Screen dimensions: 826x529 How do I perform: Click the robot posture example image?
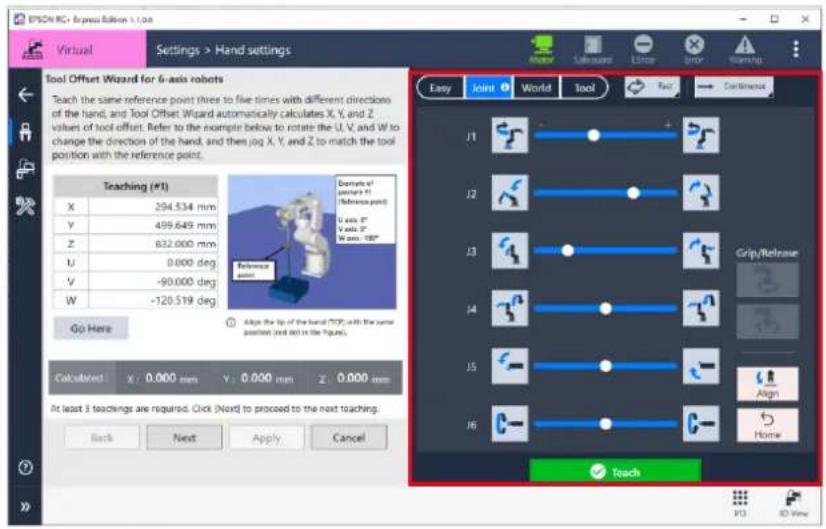click(x=312, y=242)
